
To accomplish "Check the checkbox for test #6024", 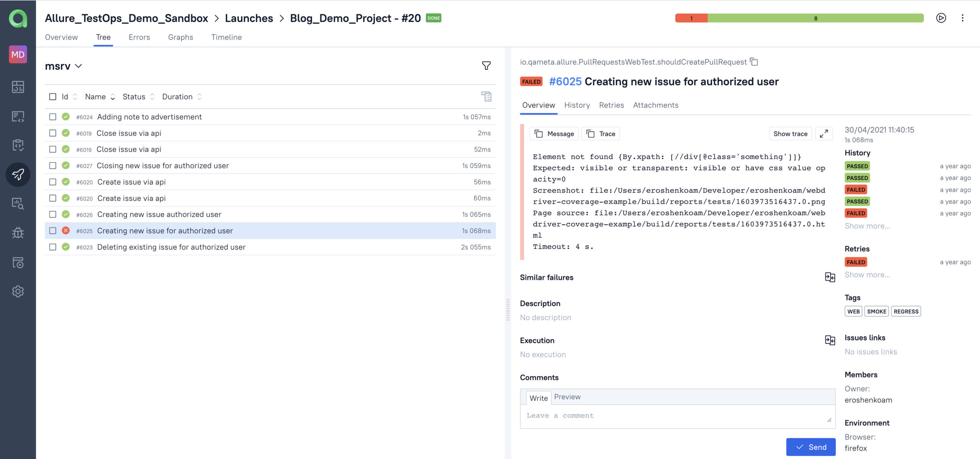I will 52,117.
